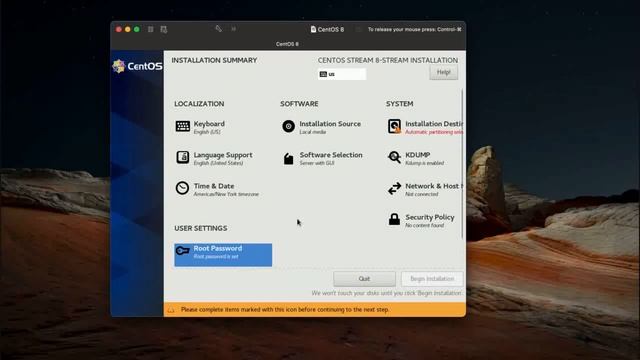The height and width of the screenshot is (360, 640).
Task: Click the Installation Source disc icon
Action: click(x=288, y=126)
